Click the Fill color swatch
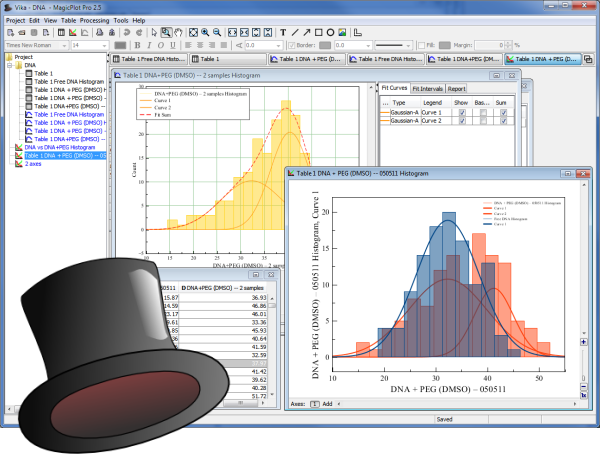The width and height of the screenshot is (600, 470). [444, 46]
